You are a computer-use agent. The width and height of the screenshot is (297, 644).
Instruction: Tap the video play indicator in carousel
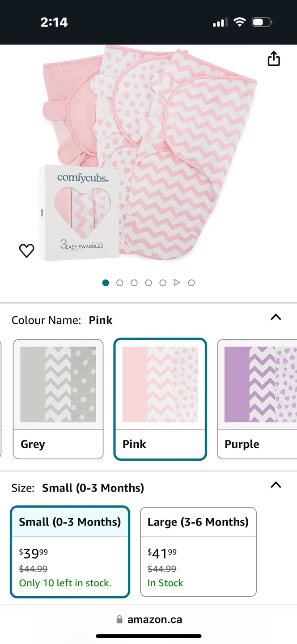click(177, 283)
